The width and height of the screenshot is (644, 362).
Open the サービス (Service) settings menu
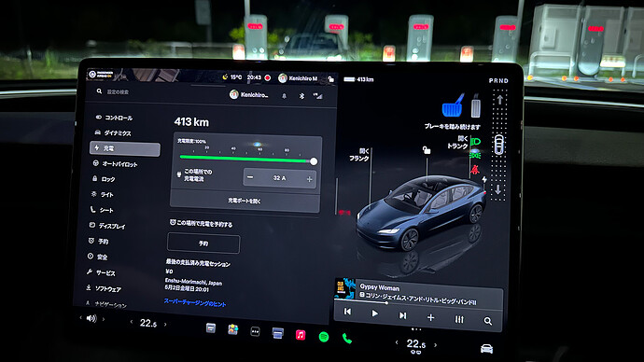pyautogui.click(x=101, y=273)
